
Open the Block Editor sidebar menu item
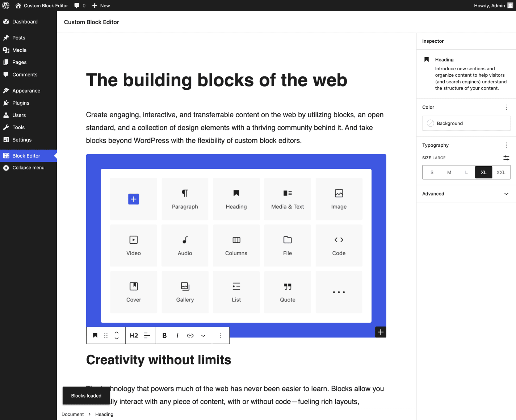[26, 155]
